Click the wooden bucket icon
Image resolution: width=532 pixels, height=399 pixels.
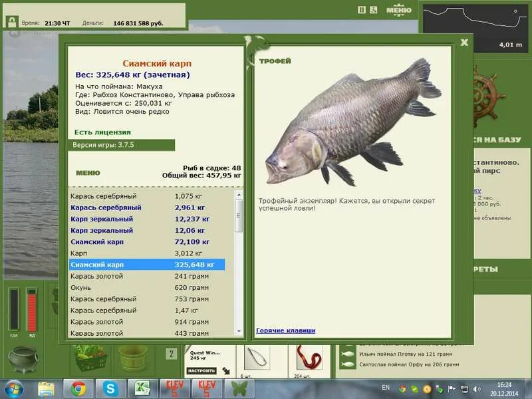pyautogui.click(x=132, y=359)
